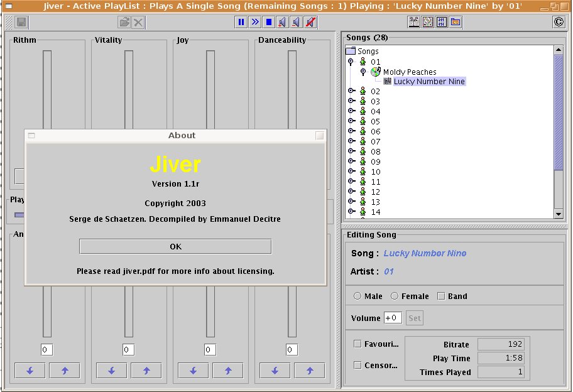Stop playback using the blue square icon
Viewport: 573px width, 392px height.
268,23
